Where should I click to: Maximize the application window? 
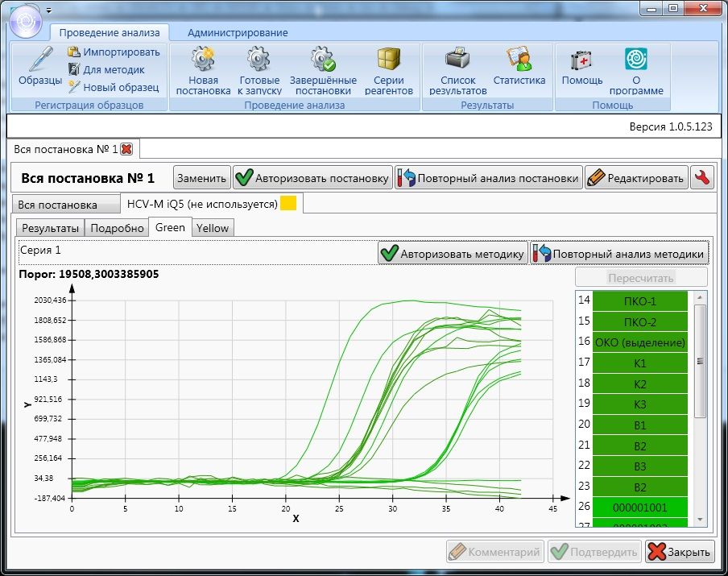coord(673,8)
